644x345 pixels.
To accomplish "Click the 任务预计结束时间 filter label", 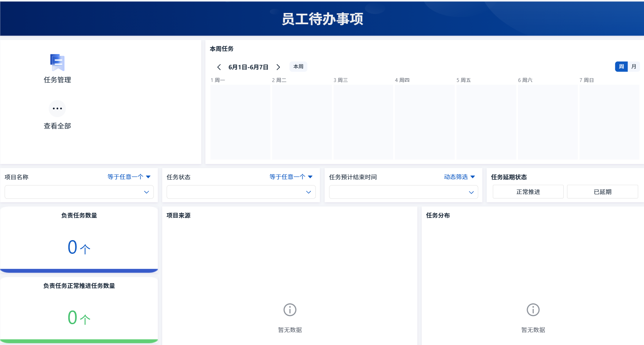I will (353, 177).
